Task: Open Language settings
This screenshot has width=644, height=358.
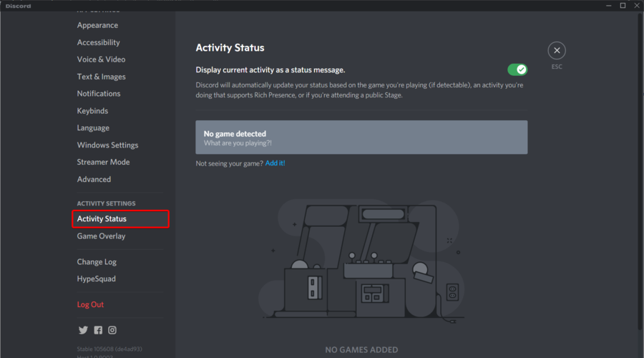Action: pos(93,128)
